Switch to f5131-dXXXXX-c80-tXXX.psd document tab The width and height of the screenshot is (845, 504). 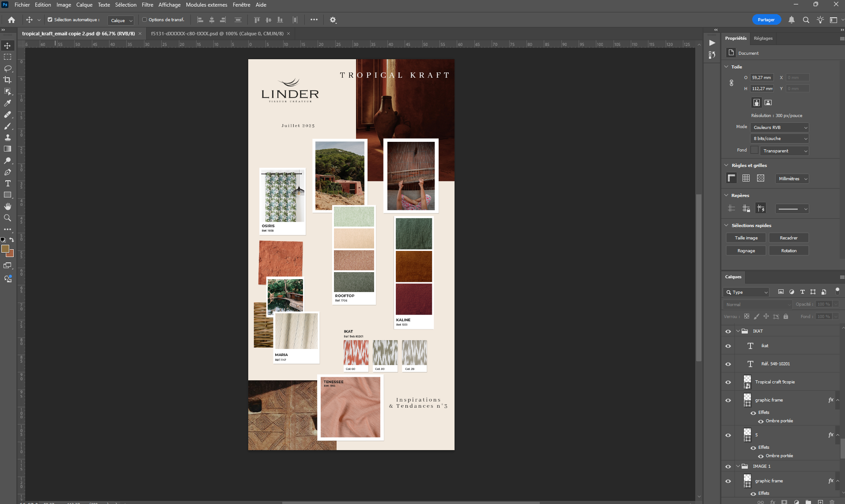point(217,34)
